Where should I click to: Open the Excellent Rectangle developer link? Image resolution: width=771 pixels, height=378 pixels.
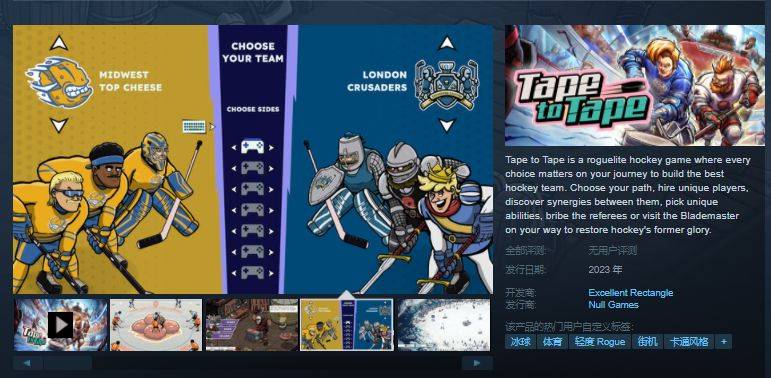point(630,292)
